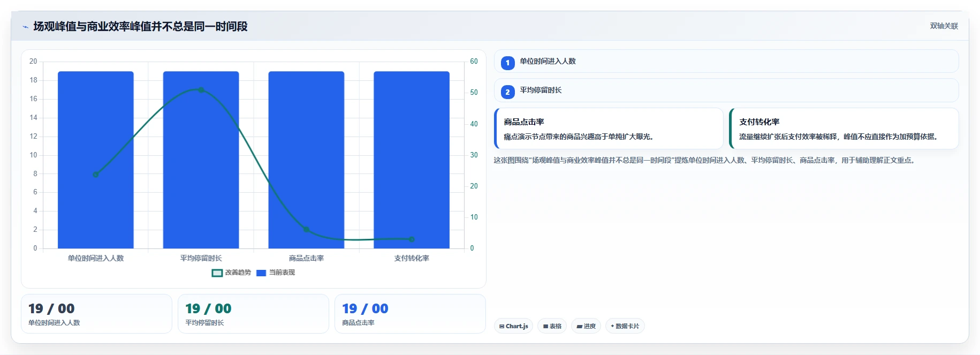Click the 数据卡片 tag chip
This screenshot has height=355, width=980.
(625, 326)
